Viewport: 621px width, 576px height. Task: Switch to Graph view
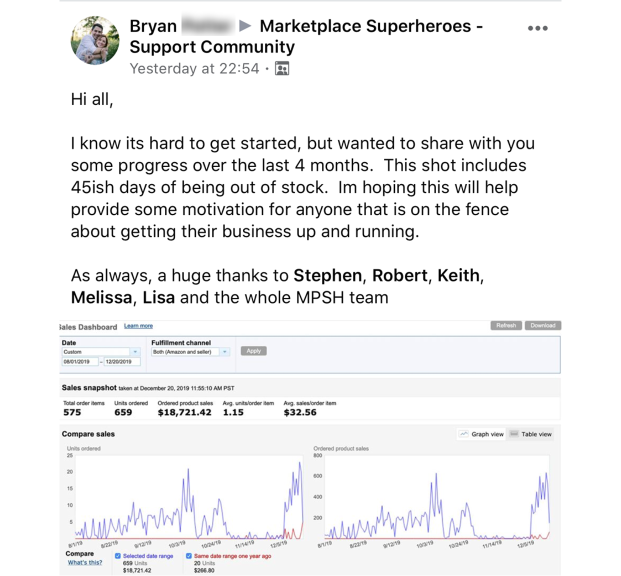481,434
